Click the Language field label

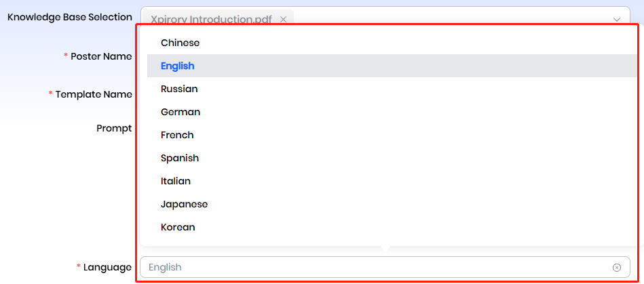pos(107,267)
